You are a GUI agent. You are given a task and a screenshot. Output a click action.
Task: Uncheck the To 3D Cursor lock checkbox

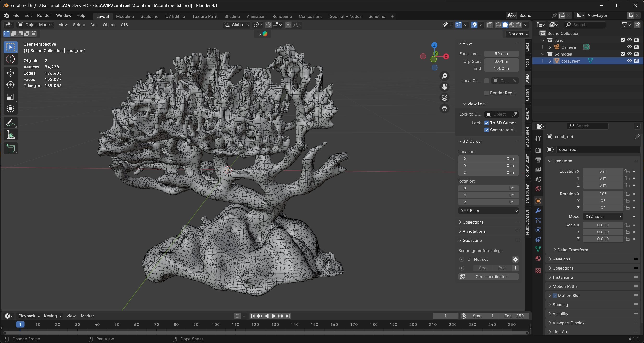487,123
